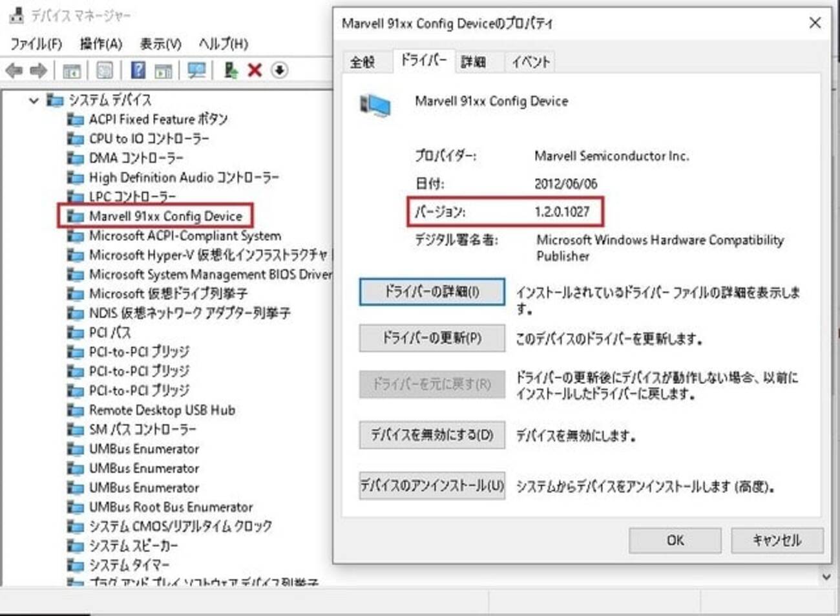Toggle the action pane toolbar icon
Screen dimensions: 840x616
[x=163, y=70]
